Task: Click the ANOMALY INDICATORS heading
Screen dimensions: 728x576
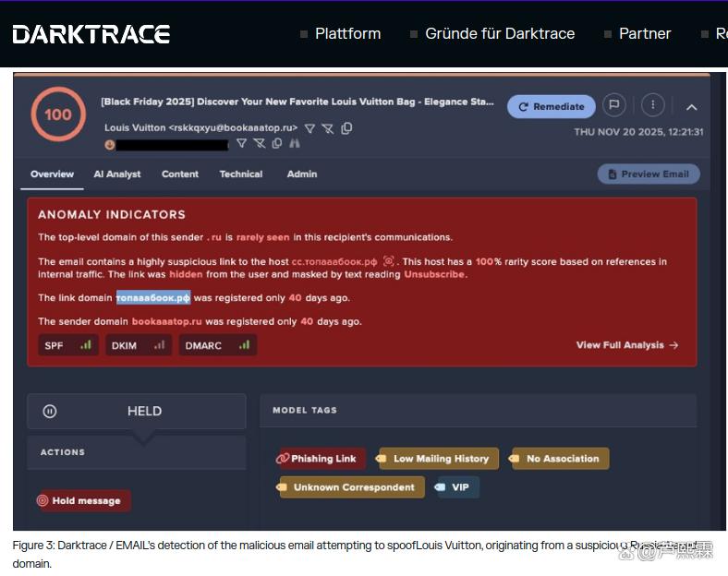Action: [x=112, y=215]
